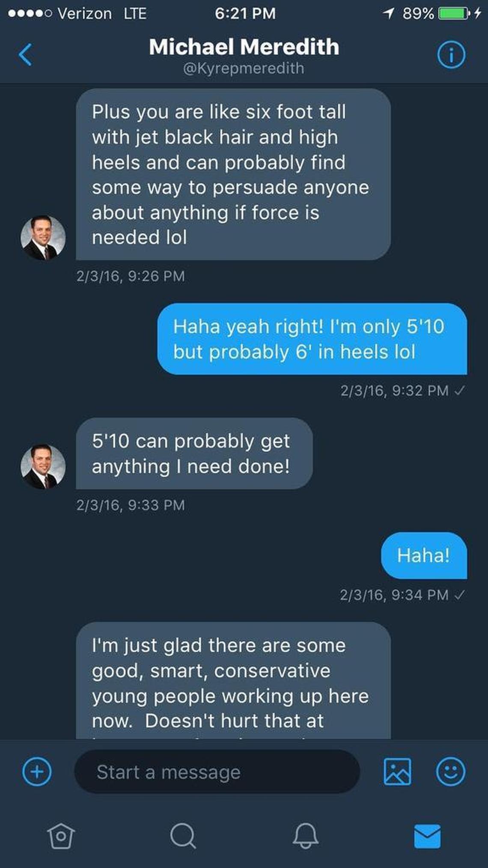Tap the "I'm just glad there are" message

[233, 681]
